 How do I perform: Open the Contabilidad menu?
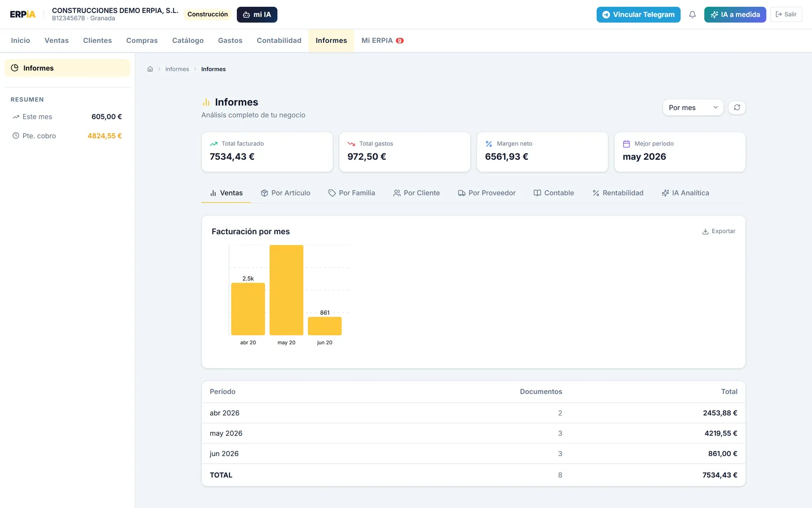tap(279, 41)
